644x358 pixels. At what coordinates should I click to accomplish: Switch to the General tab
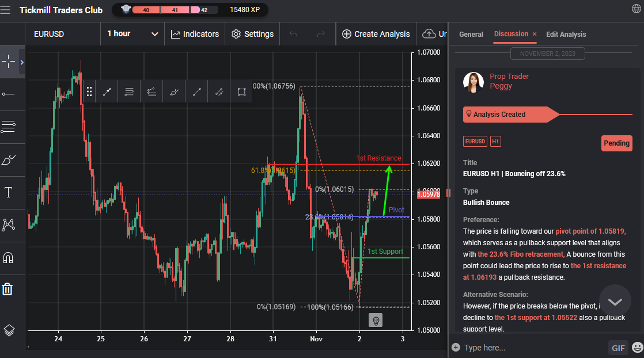tap(471, 34)
